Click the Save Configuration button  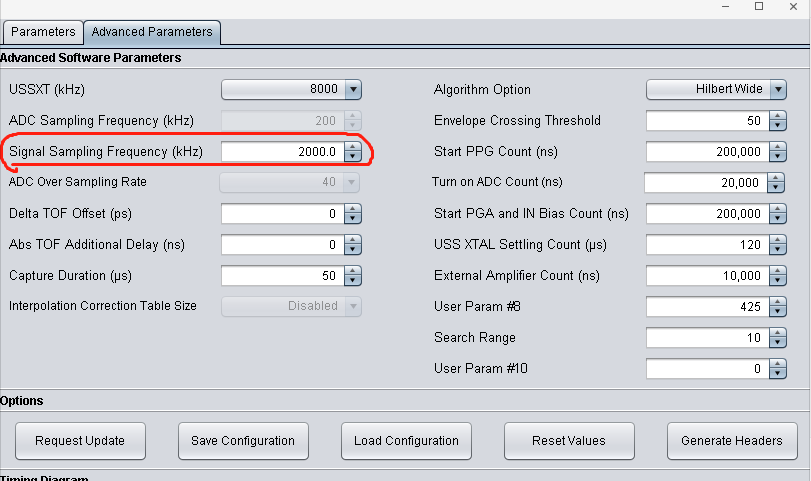click(243, 440)
